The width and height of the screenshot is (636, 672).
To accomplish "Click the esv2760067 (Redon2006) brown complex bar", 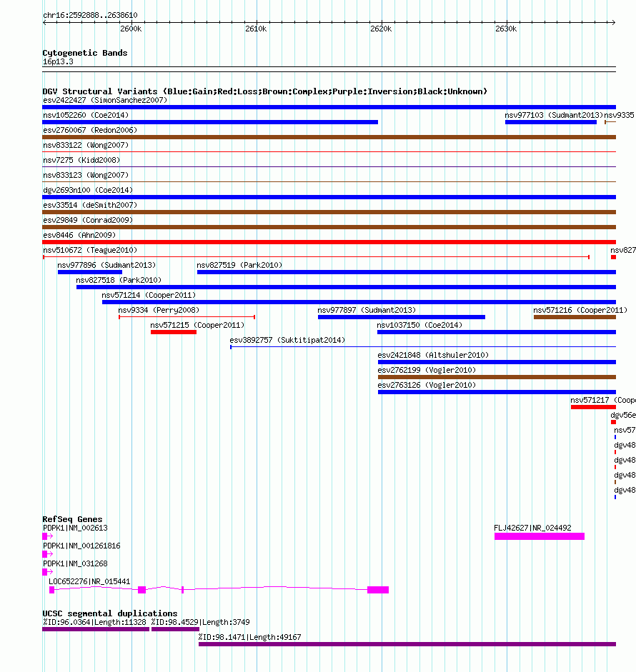I will (x=329, y=137).
